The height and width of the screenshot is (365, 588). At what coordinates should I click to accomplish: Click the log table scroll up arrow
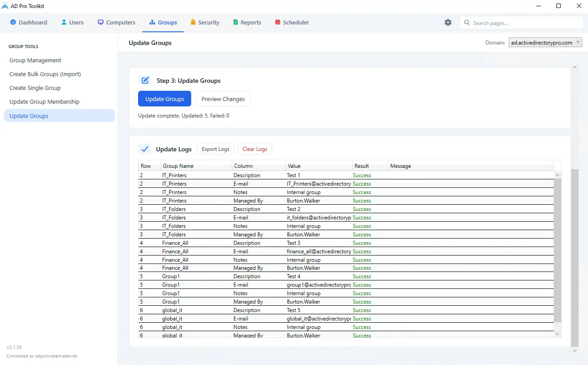(x=557, y=175)
